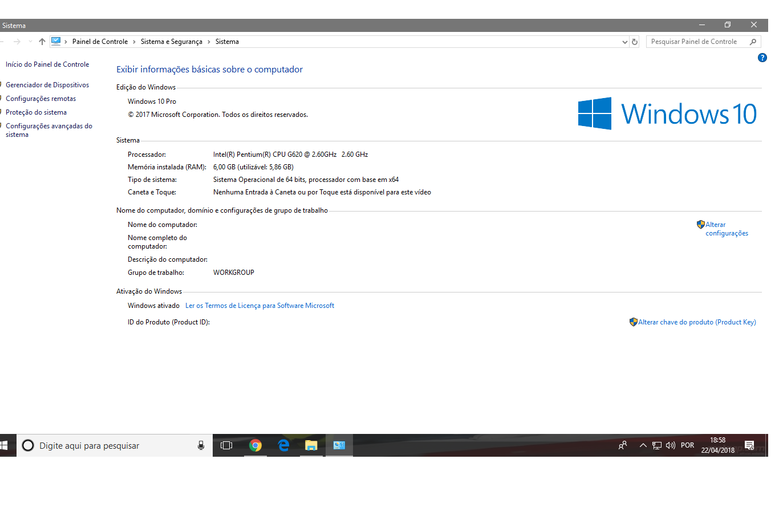Go to Painel de Controle breadcrumb
Image resolution: width=779 pixels, height=532 pixels.
(x=100, y=42)
